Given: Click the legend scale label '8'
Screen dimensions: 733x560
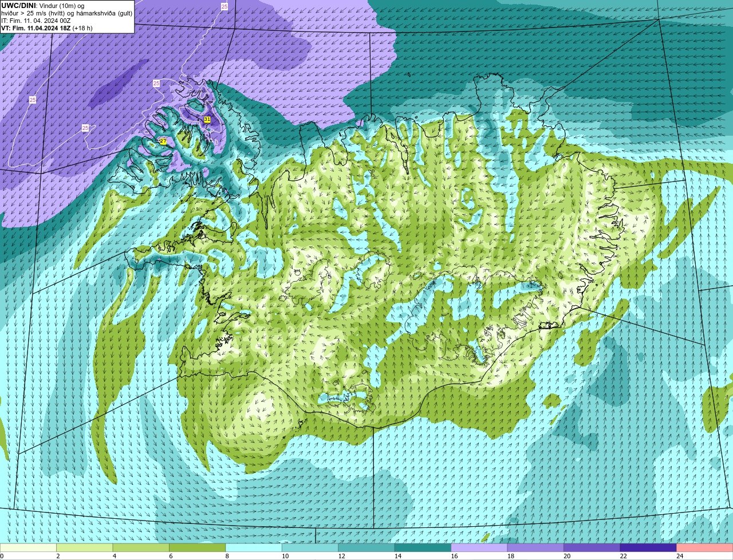Looking at the screenshot, I should [x=227, y=556].
